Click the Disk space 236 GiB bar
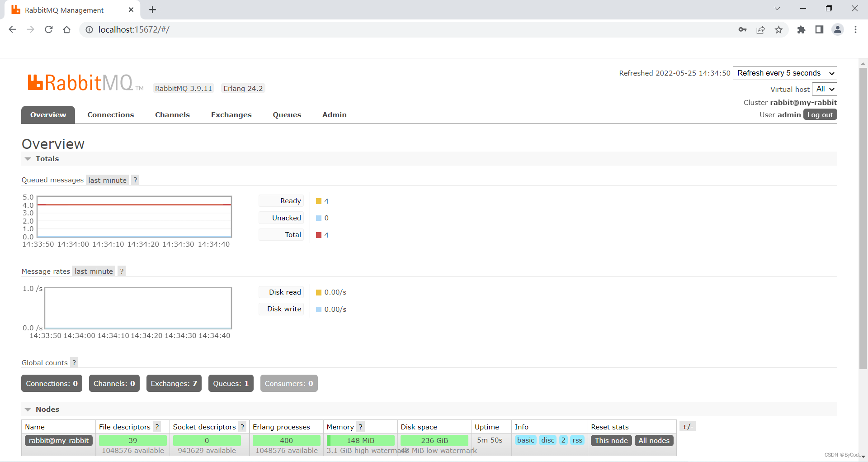Viewport: 868px width, 462px height. (434, 441)
